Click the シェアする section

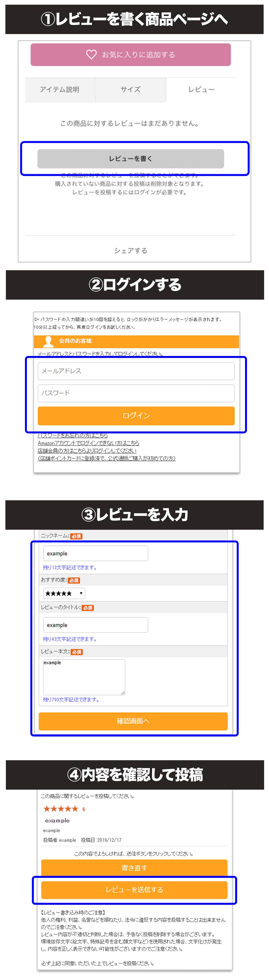[131, 250]
